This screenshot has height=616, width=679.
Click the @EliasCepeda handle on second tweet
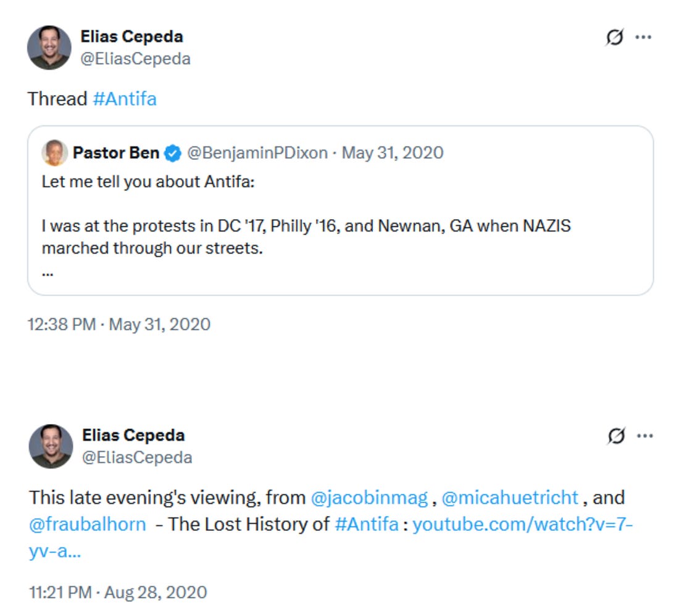tap(137, 457)
